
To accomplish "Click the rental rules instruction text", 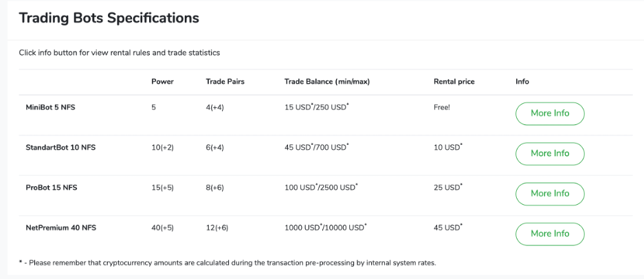I will (x=119, y=52).
